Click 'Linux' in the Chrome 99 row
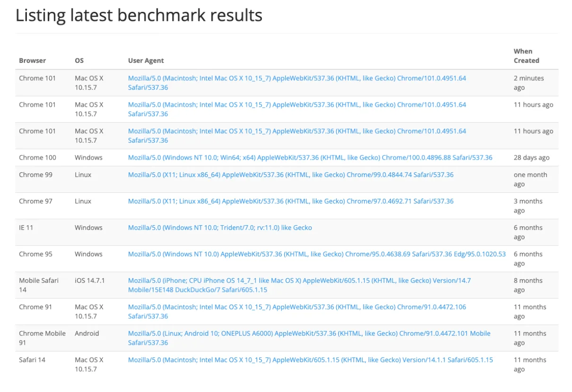 83,175
